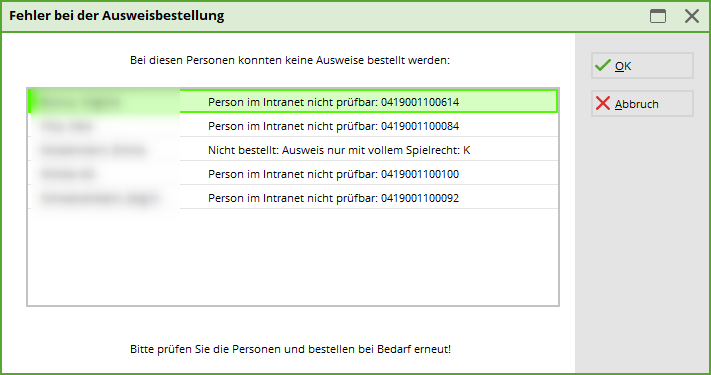Viewport: 711px width, 375px height.
Task: Select the entry with number 0419001100084
Action: coord(293,125)
